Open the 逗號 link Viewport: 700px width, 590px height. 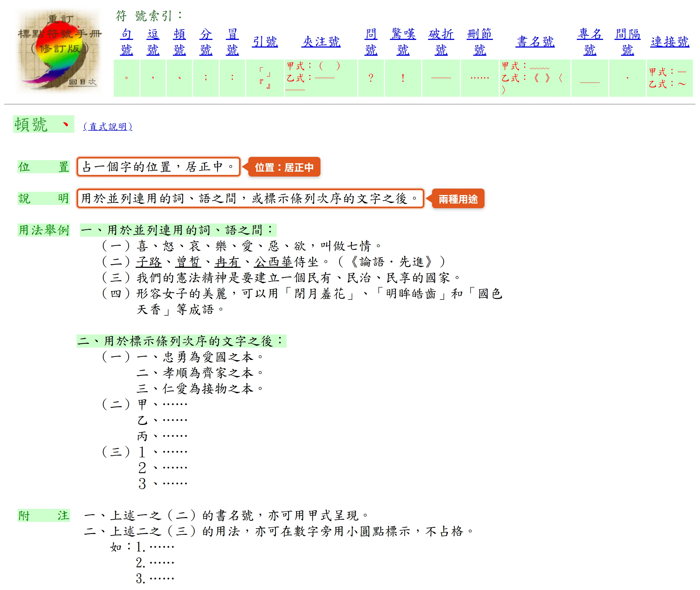tap(153, 42)
